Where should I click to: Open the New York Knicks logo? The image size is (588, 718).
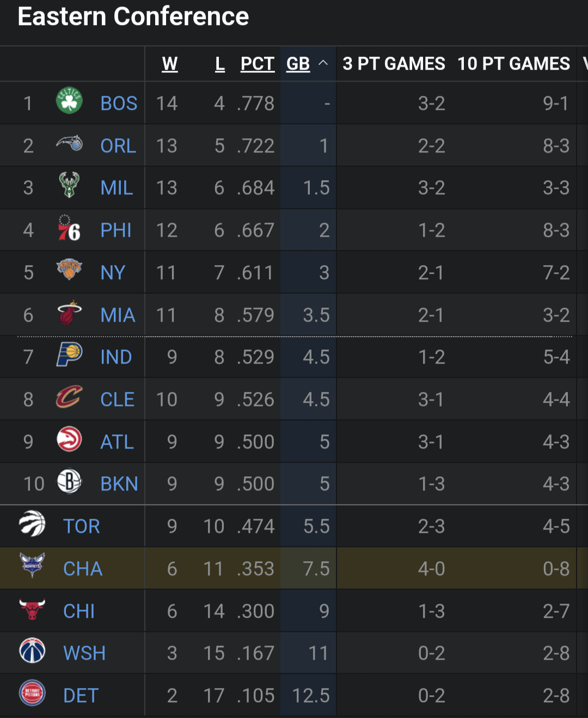(x=69, y=270)
